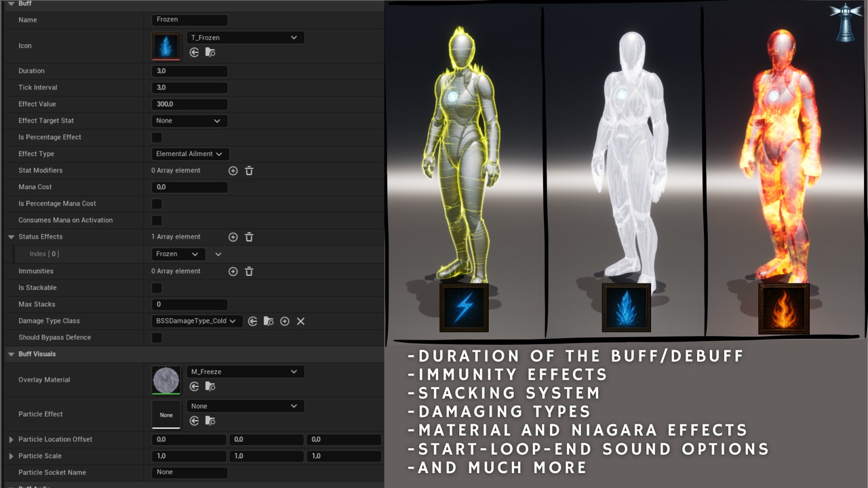Click the '1 Array element' text
868x488 pixels.
click(176, 237)
